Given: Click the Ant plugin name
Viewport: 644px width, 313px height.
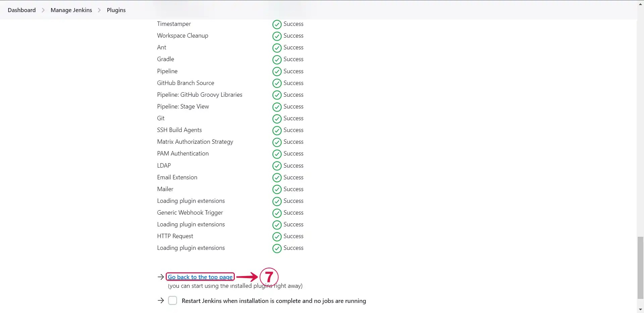Looking at the screenshot, I should [161, 47].
